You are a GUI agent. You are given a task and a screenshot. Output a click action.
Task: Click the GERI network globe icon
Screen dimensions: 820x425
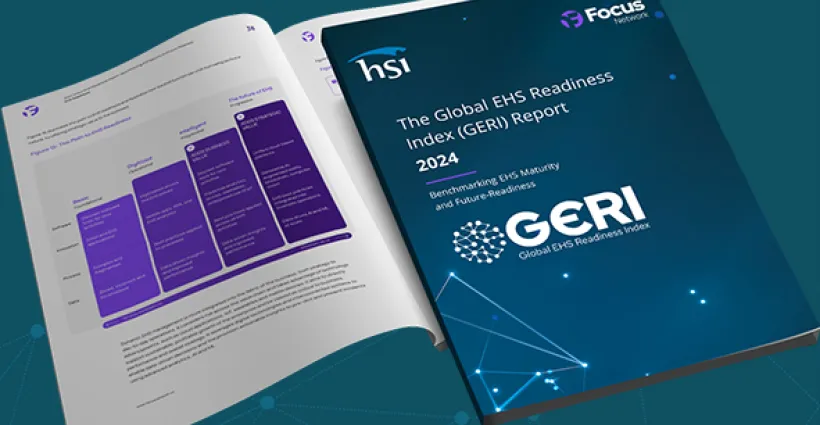point(477,239)
